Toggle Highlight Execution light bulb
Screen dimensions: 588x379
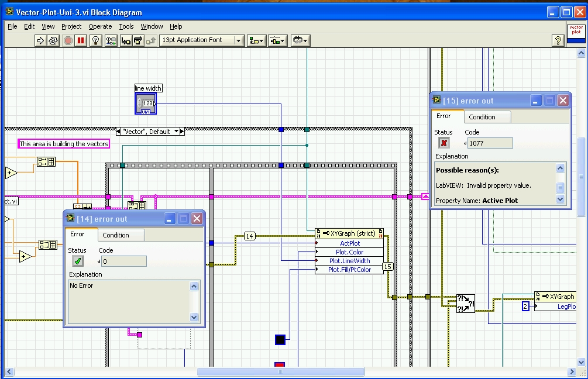tap(96, 40)
